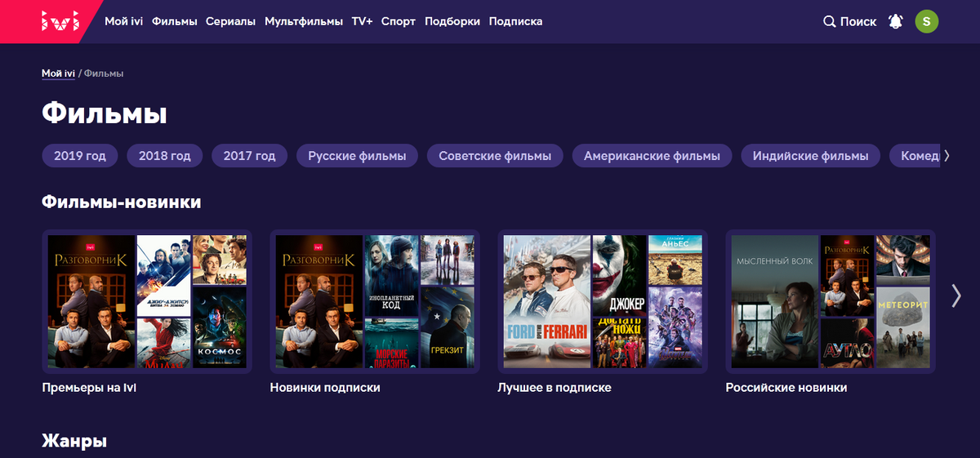
Task: Select the 2019 год filter chip
Action: pos(80,156)
